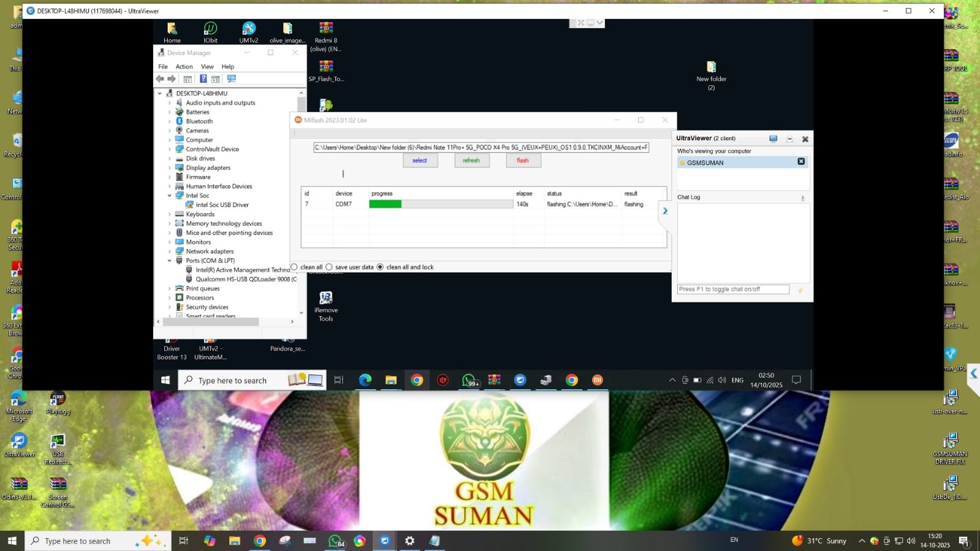Open Task View in the remote taskbar
This screenshot has width=980, height=551.
(x=339, y=380)
